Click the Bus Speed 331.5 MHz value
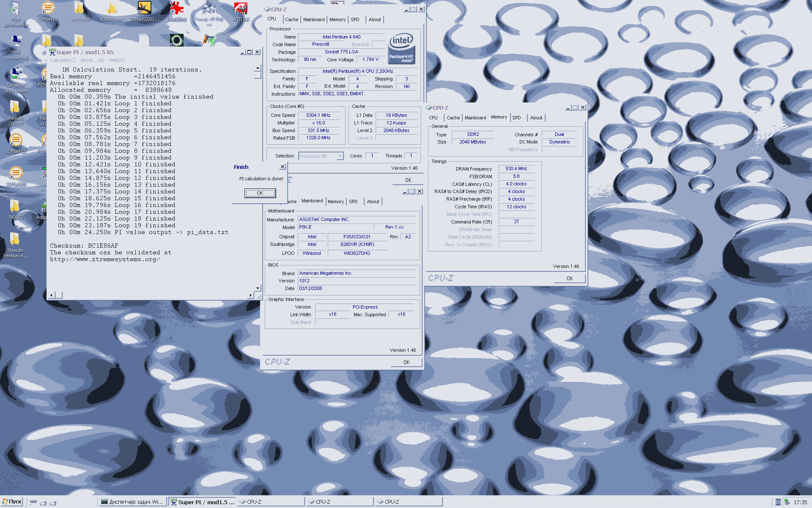Screen dimensions: 812x508 pos(318,130)
